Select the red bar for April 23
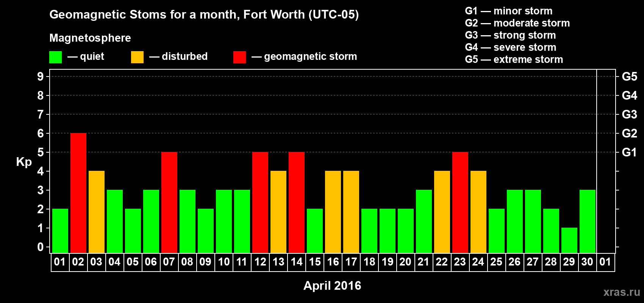Viewport: 644px width, 303px height. coord(460,203)
